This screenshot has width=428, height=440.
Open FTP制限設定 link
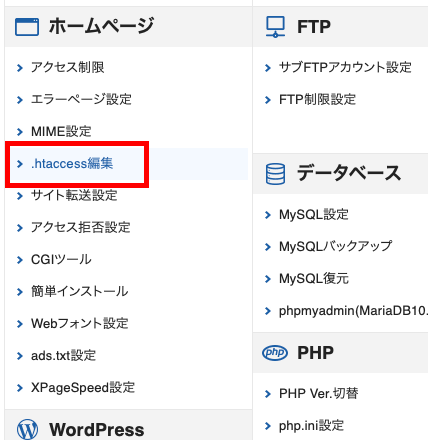coord(318,99)
